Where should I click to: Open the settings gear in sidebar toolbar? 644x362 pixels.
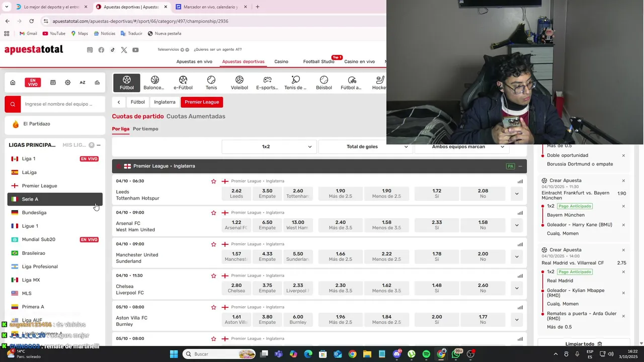point(68,82)
